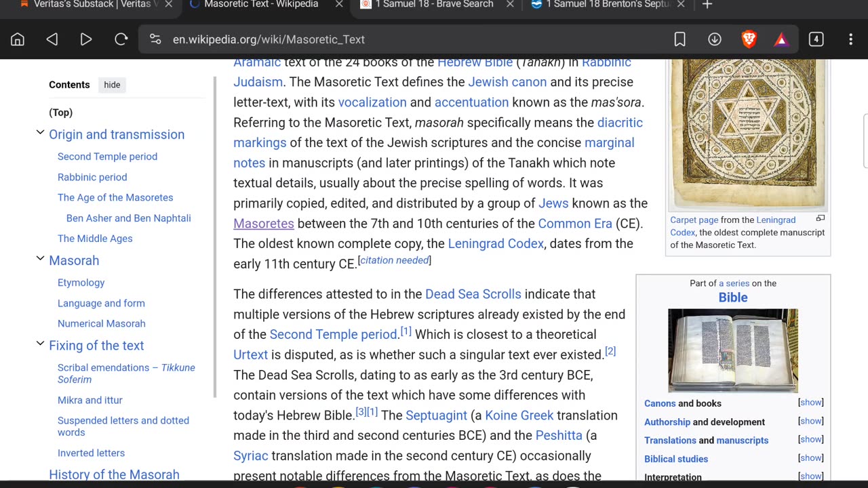Show Authorship and development section
The width and height of the screenshot is (868, 488).
tap(810, 421)
